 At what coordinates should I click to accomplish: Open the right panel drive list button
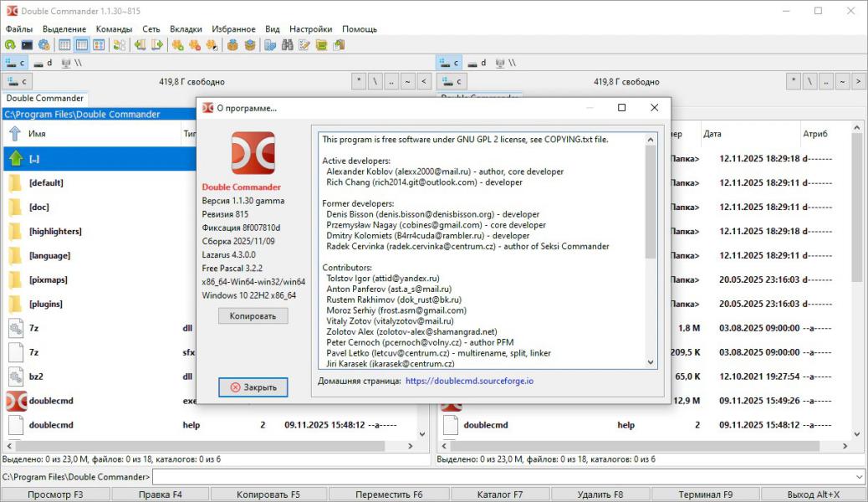(452, 81)
